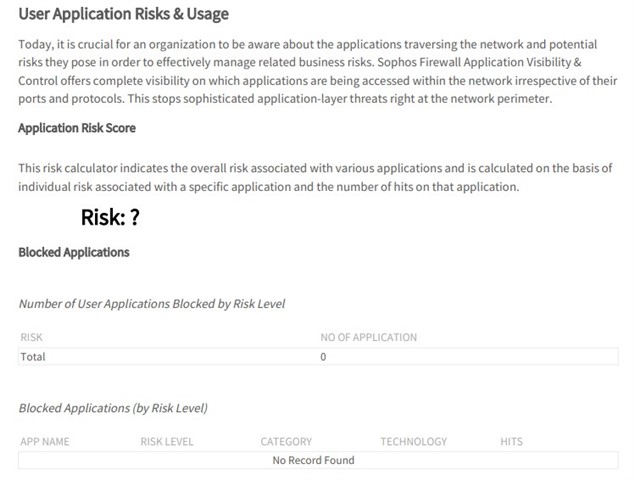Click the CATEGORY column header
634x480 pixels.
tap(286, 442)
